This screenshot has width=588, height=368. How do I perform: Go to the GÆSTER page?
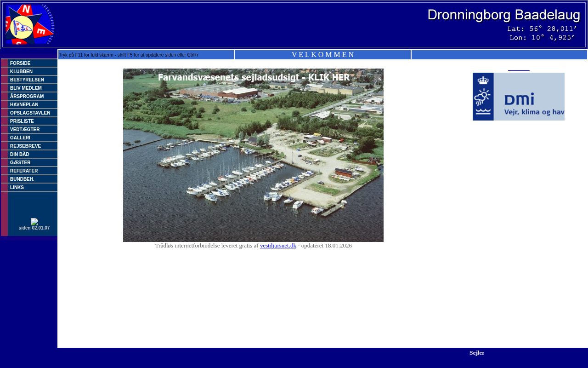click(20, 163)
